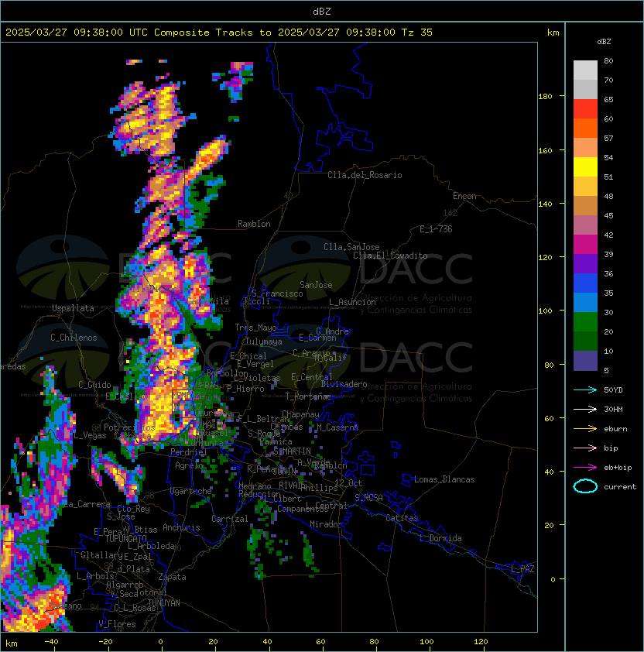The height and width of the screenshot is (652, 644).
Task: Click the cyan 50YD arrow in legend
Action: click(585, 389)
